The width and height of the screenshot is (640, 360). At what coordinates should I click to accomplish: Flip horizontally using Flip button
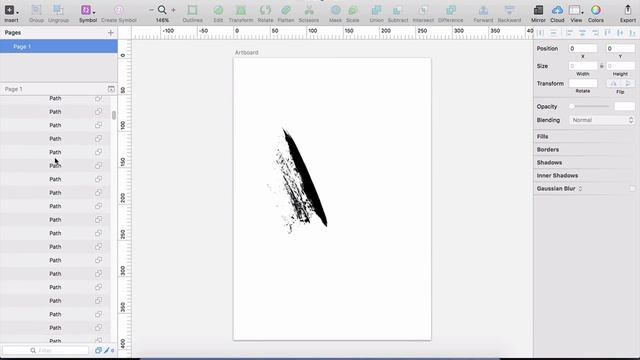click(613, 83)
